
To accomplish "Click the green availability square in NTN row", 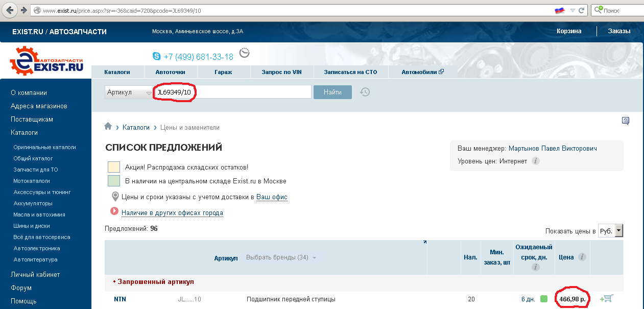I will coord(544,299).
